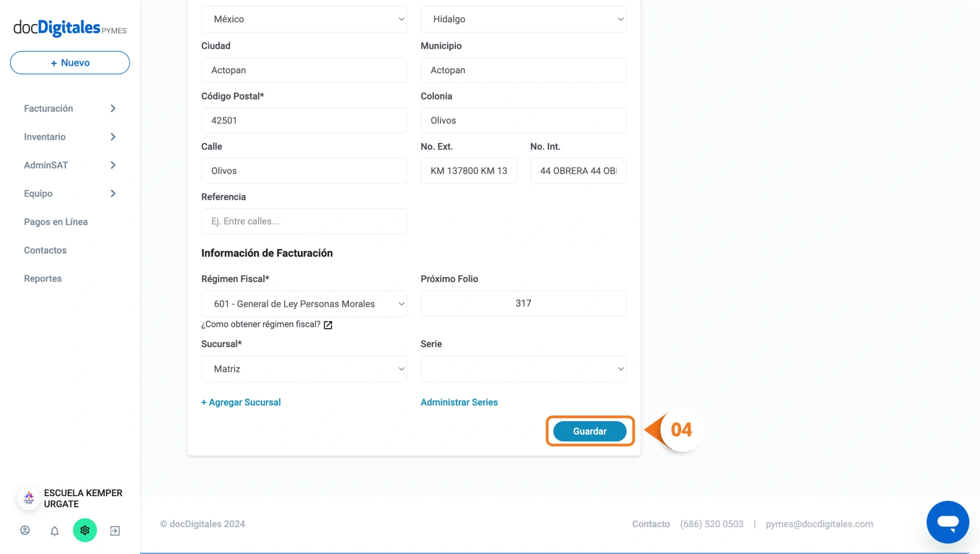
Task: Click the ESCUELA KEMPER URGATE company avatar
Action: point(29,498)
